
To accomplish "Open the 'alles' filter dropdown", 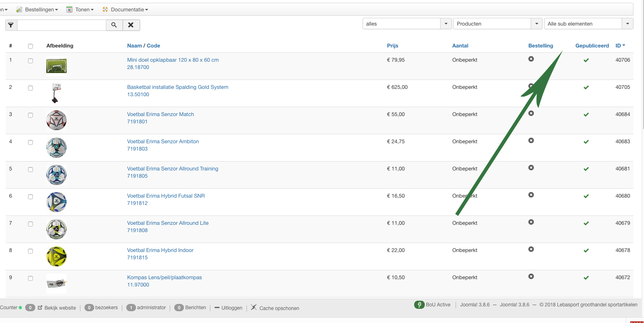I will tap(407, 24).
